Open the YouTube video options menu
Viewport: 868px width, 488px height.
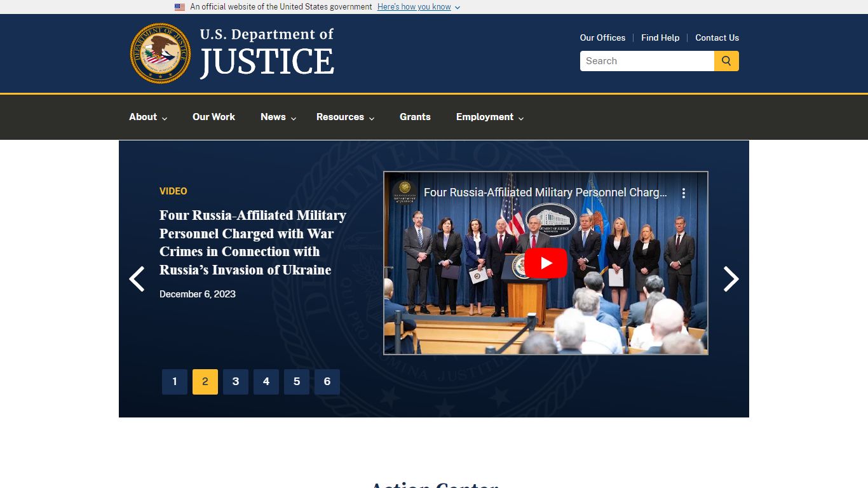pos(684,193)
